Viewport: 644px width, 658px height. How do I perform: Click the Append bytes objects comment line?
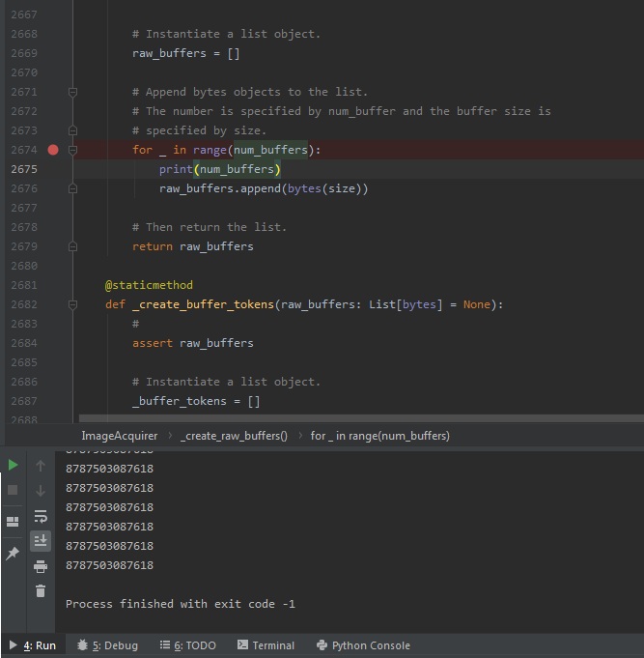point(250,92)
